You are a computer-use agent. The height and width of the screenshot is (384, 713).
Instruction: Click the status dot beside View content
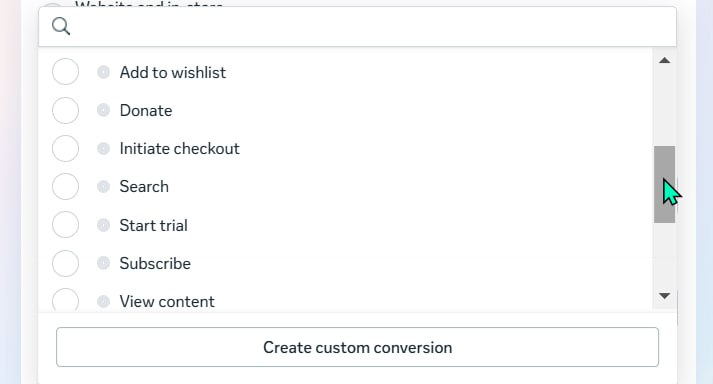click(103, 301)
